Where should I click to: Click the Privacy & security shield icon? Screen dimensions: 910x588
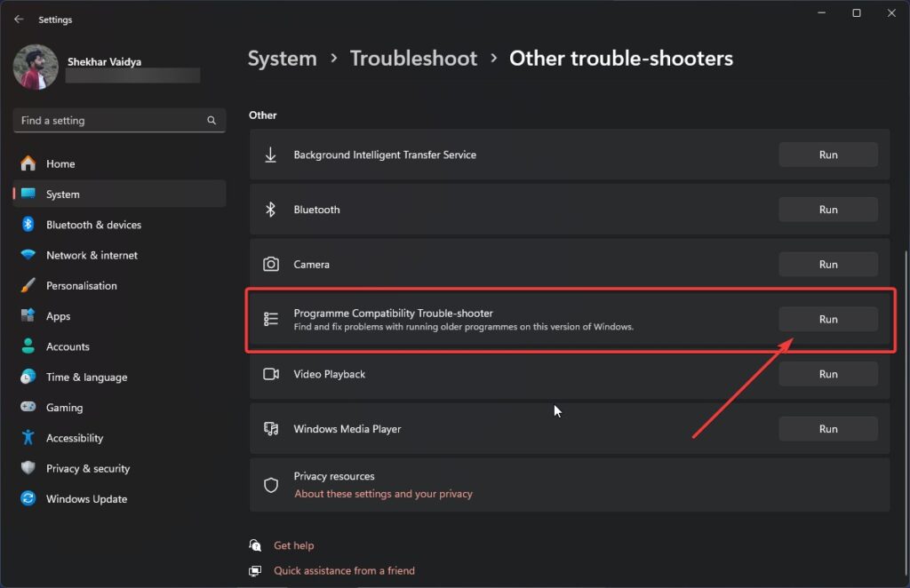28,467
